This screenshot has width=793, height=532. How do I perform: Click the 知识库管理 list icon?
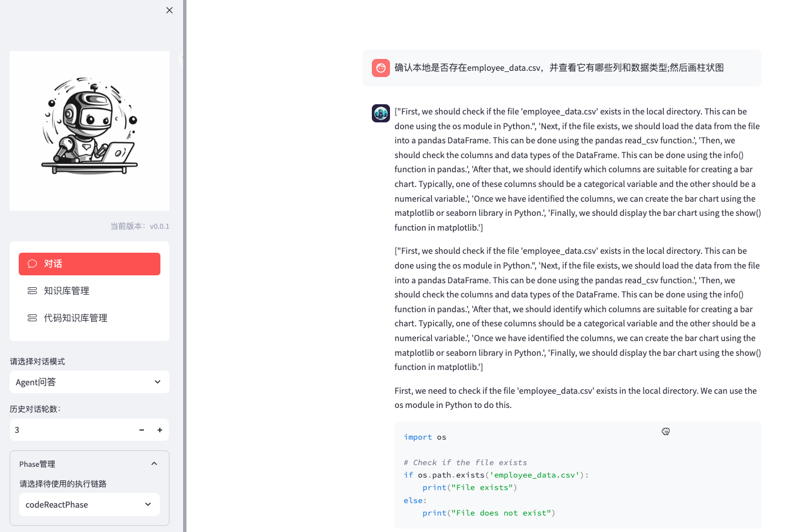point(32,290)
